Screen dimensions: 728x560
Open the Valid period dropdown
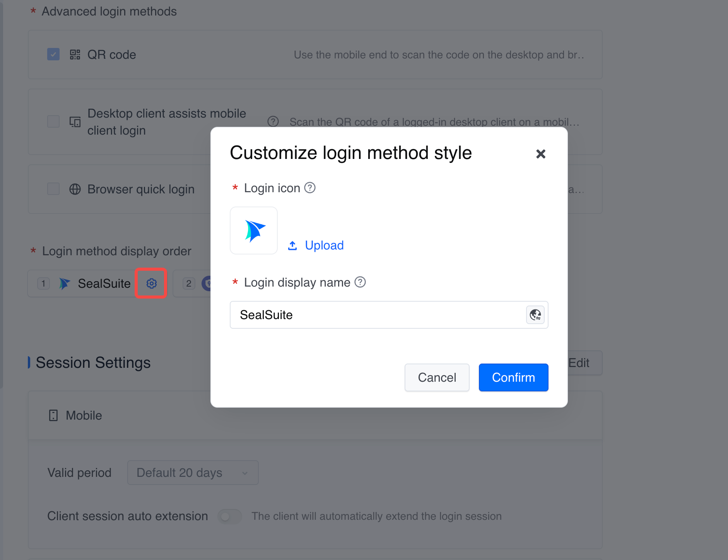click(193, 473)
